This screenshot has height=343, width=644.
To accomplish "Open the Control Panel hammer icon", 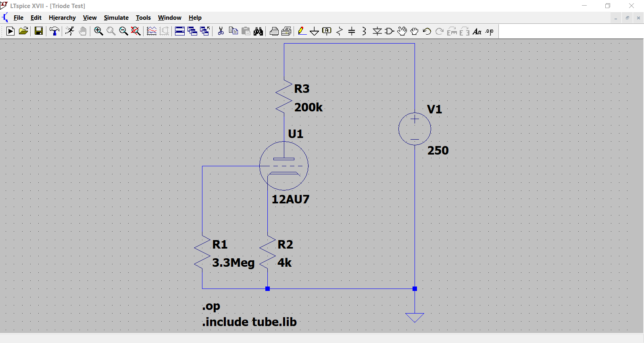I will point(54,31).
